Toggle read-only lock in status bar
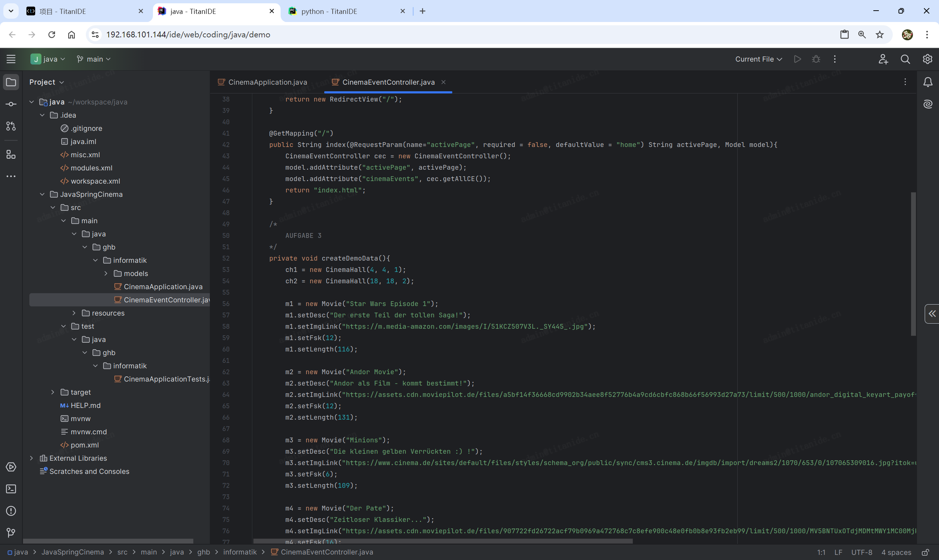939x560 pixels. pos(925,552)
